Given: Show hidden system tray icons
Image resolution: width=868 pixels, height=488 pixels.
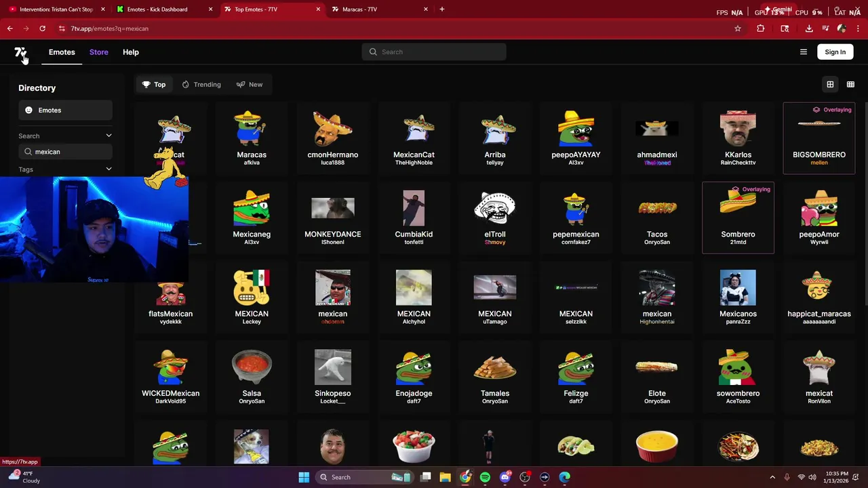Looking at the screenshot, I should point(772,477).
